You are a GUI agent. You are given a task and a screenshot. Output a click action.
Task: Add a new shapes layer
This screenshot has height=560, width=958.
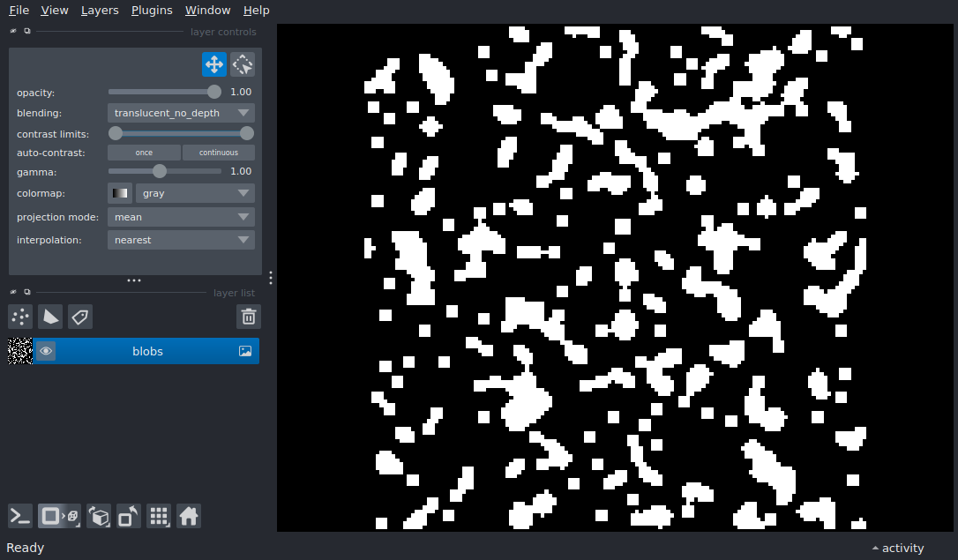pos(50,317)
